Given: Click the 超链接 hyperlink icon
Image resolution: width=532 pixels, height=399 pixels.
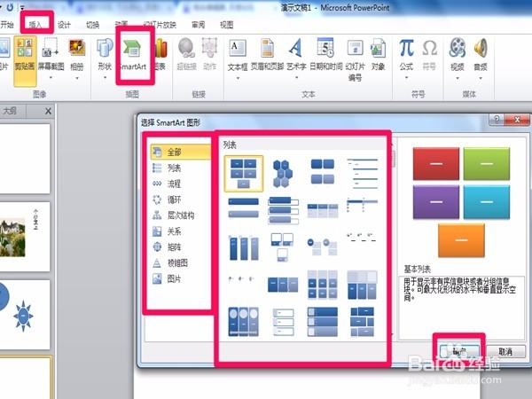Looking at the screenshot, I should tap(186, 55).
